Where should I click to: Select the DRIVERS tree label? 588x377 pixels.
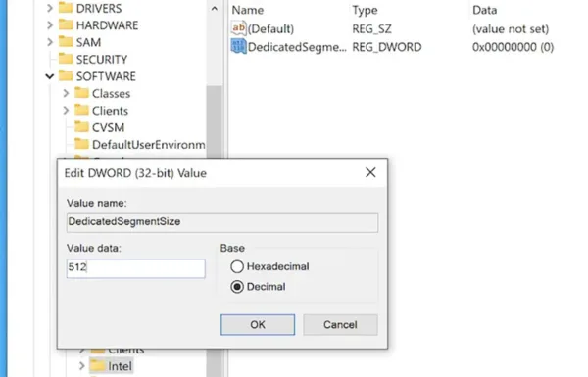pyautogui.click(x=99, y=8)
